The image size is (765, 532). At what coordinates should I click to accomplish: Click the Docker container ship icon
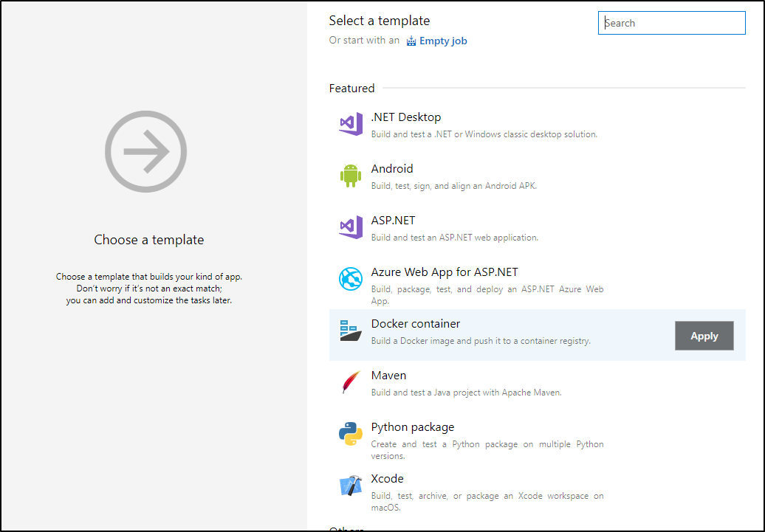point(351,331)
